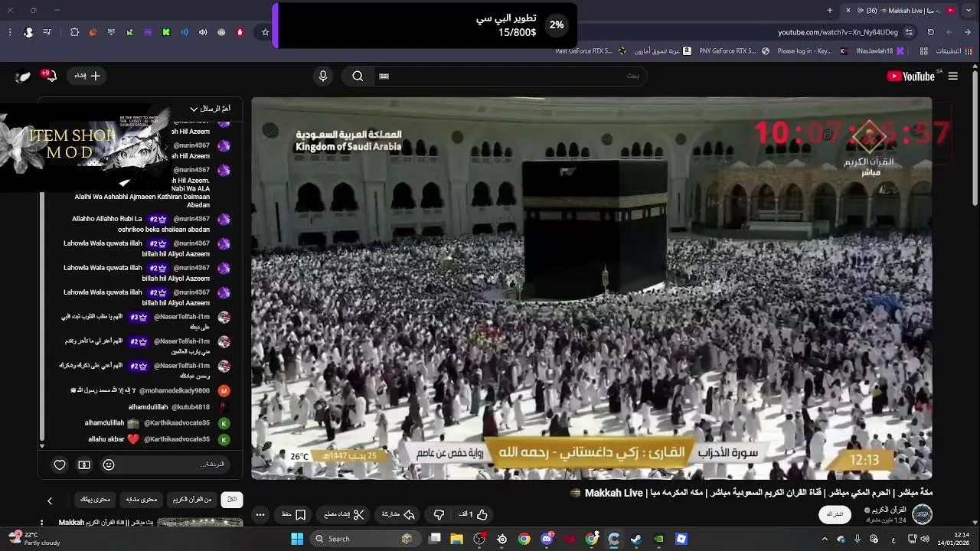Open a new browser tab

(x=830, y=10)
